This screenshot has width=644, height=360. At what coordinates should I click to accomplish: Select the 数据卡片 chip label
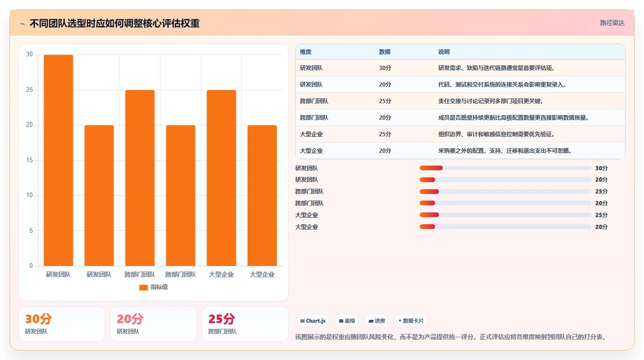pos(413,321)
